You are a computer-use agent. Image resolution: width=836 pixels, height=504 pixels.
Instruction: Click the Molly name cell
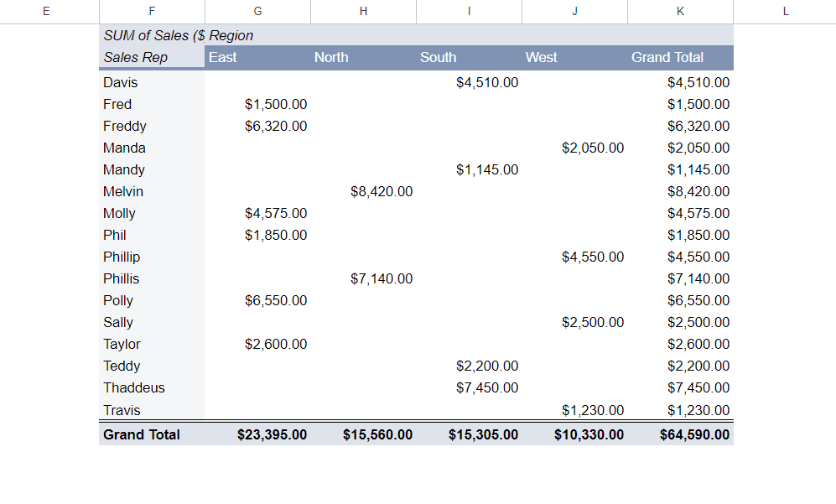tap(152, 213)
